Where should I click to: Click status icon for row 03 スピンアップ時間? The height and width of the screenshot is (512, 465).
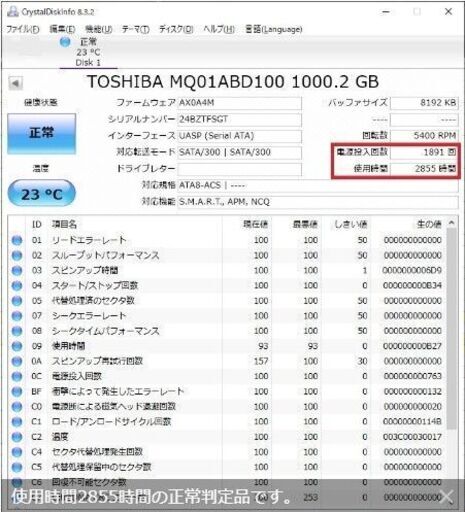coord(17,270)
